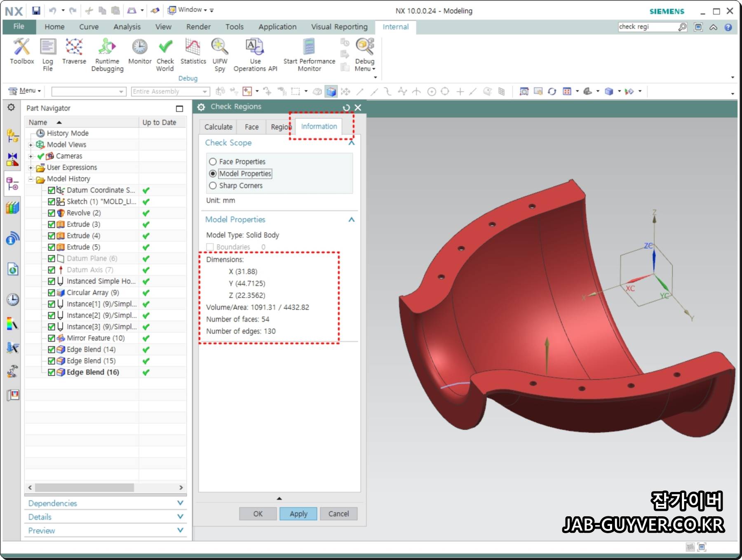Open Part Navigator settings gear
Viewport: 742px width, 560px height.
tap(11, 107)
